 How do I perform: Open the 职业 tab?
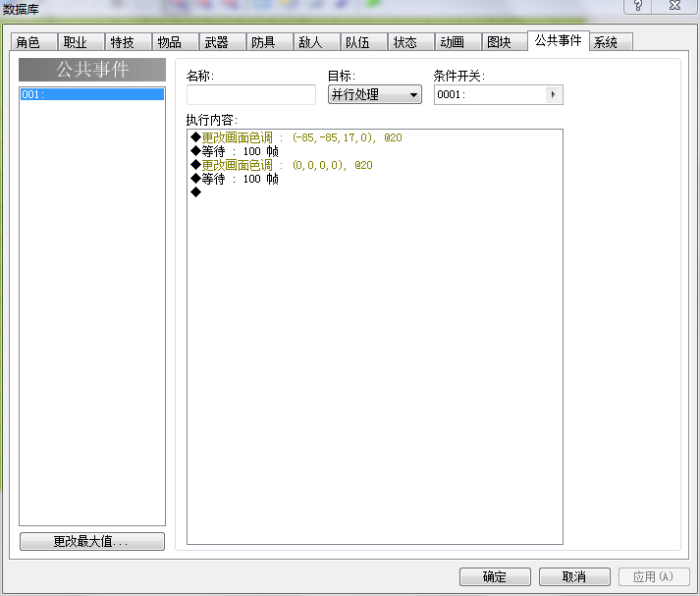tap(81, 42)
